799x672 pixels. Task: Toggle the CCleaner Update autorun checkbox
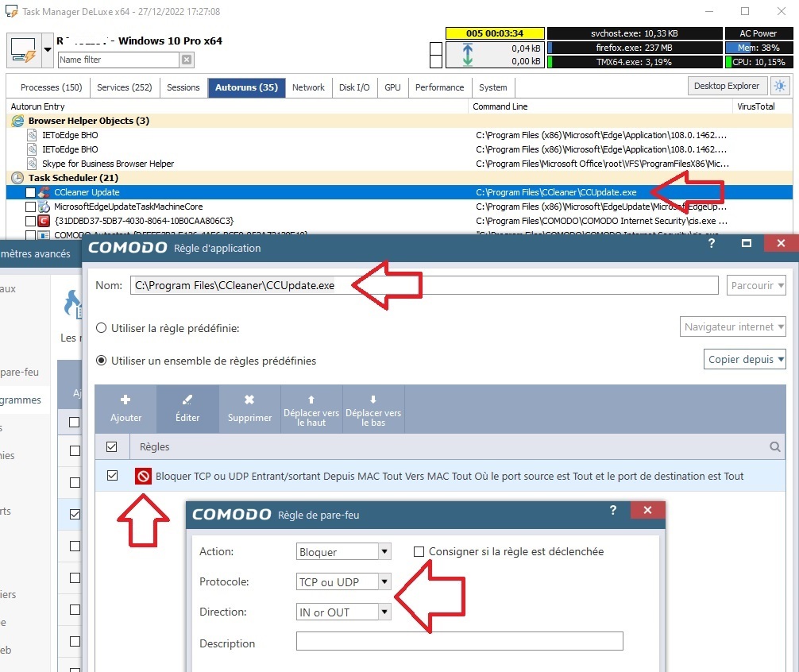tap(30, 192)
